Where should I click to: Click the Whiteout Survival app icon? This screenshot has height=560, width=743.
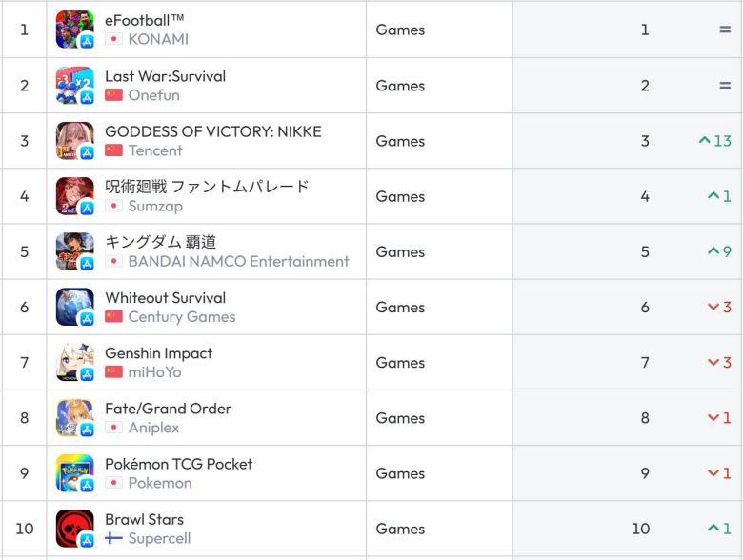coord(74,307)
